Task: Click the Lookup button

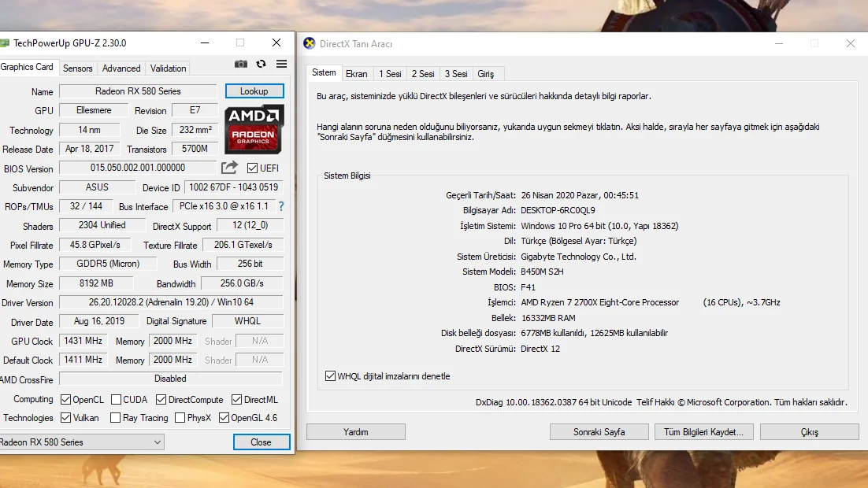Action: [x=254, y=91]
